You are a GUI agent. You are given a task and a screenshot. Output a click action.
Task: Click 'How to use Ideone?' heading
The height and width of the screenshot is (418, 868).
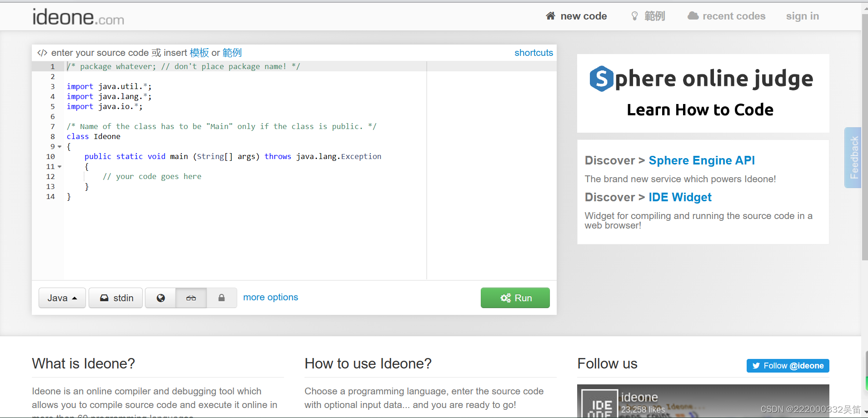(368, 363)
